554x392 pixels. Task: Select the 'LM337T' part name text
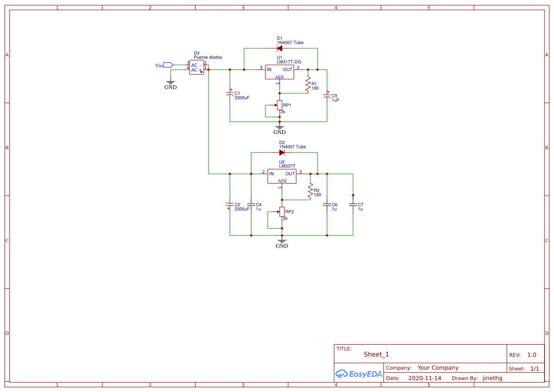tap(287, 166)
